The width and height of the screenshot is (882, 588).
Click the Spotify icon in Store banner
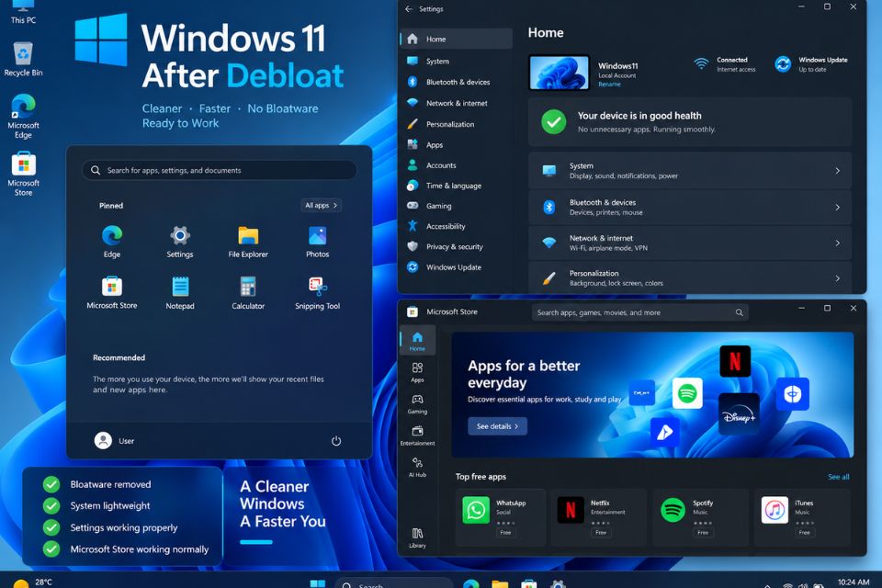coord(687,392)
